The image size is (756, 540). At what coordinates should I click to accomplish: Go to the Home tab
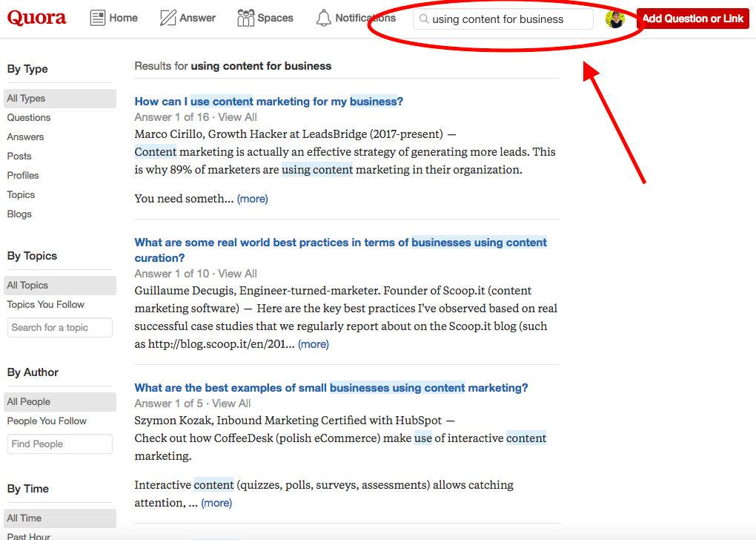click(x=114, y=19)
